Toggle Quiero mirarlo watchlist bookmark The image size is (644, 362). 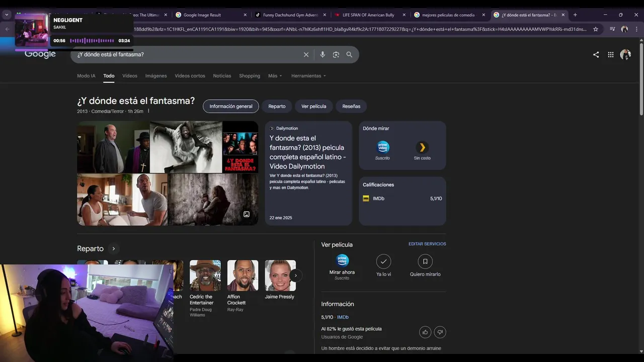tap(425, 261)
